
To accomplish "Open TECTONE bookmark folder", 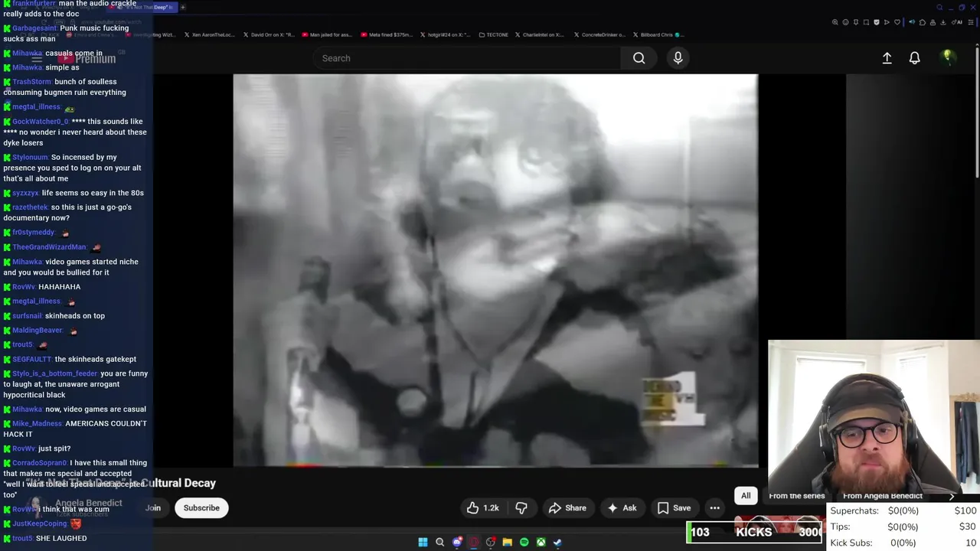I will click(493, 34).
